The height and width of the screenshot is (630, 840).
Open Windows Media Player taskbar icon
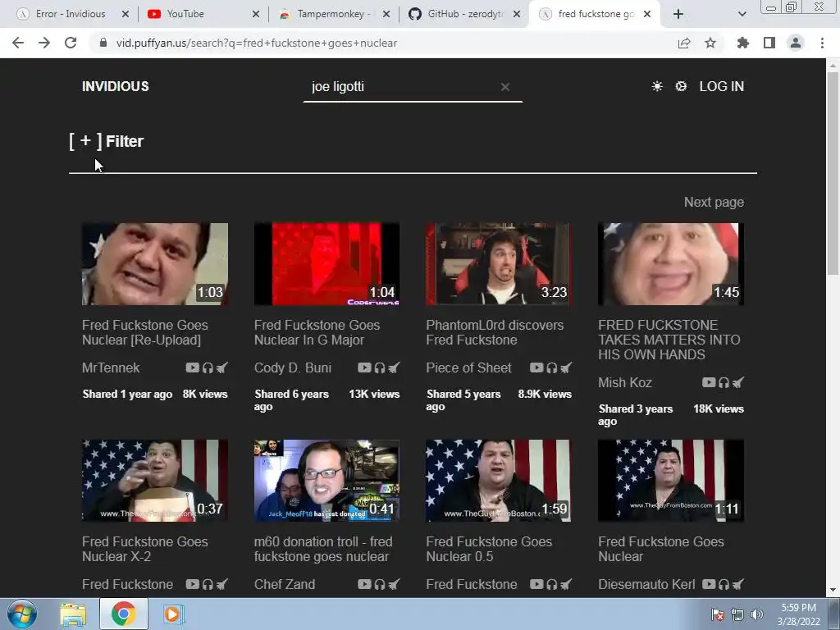coord(172,614)
